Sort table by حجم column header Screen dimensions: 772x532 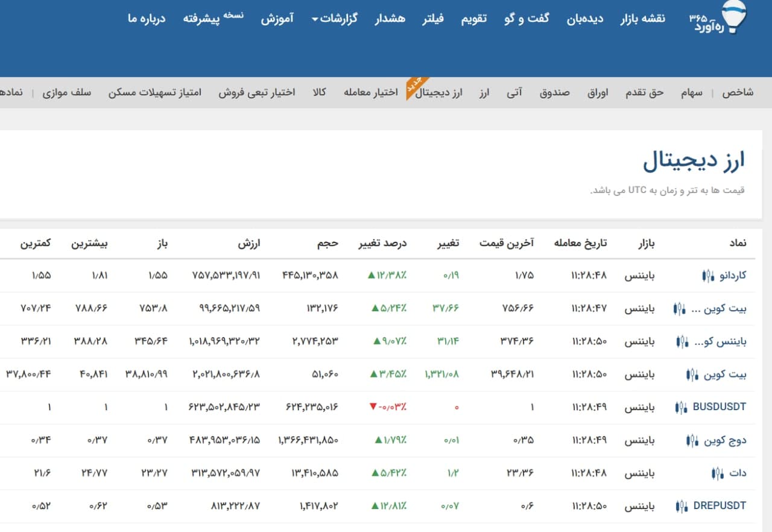(x=328, y=244)
